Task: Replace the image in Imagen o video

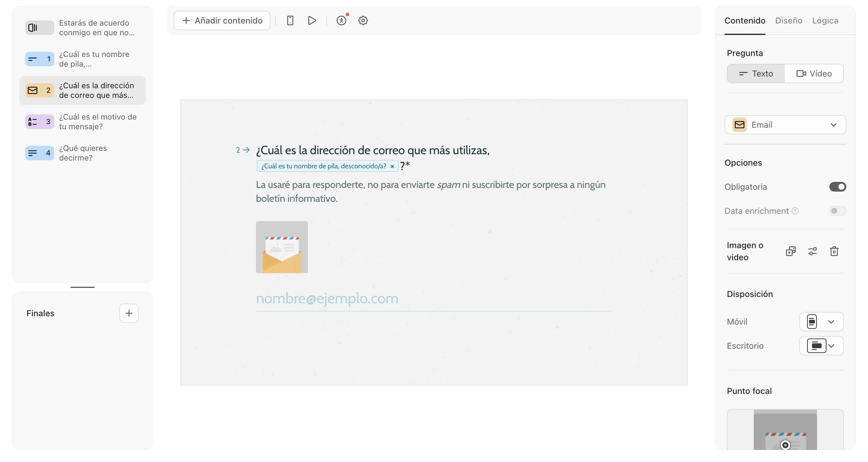Action: pos(791,251)
